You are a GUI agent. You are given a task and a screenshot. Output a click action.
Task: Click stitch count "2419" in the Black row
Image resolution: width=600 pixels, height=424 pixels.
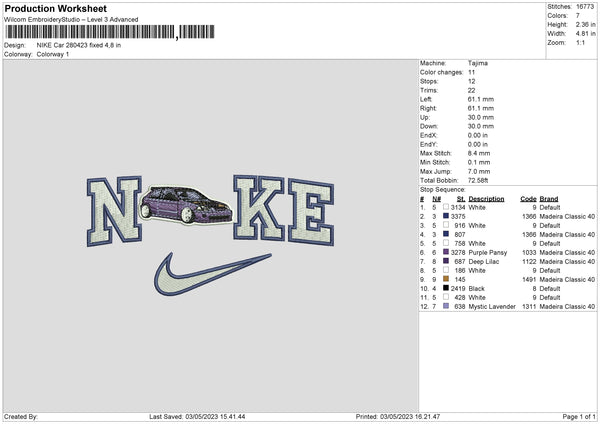[458, 289]
